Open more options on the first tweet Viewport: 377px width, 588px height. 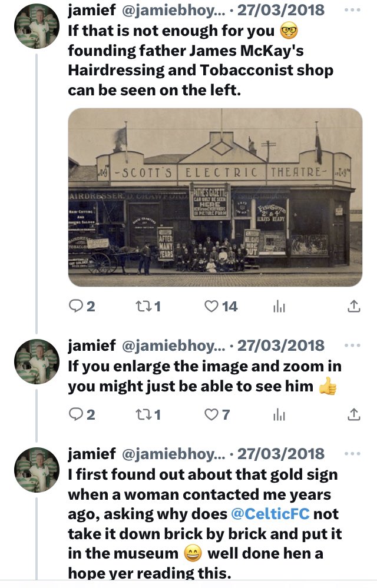click(352, 10)
